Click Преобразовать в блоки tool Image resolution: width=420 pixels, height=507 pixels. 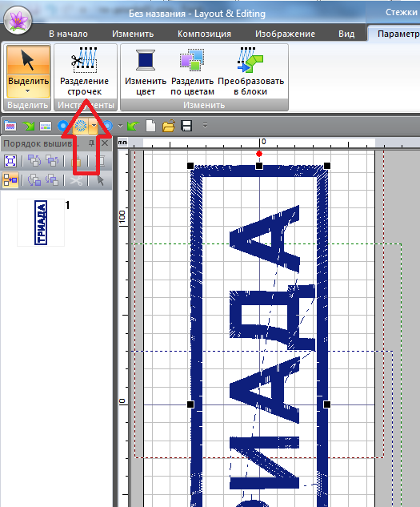pos(250,71)
